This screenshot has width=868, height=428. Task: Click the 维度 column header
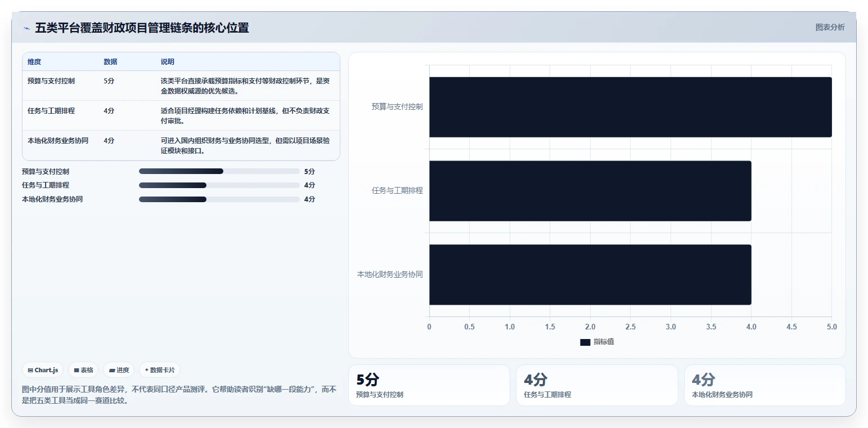coord(34,62)
